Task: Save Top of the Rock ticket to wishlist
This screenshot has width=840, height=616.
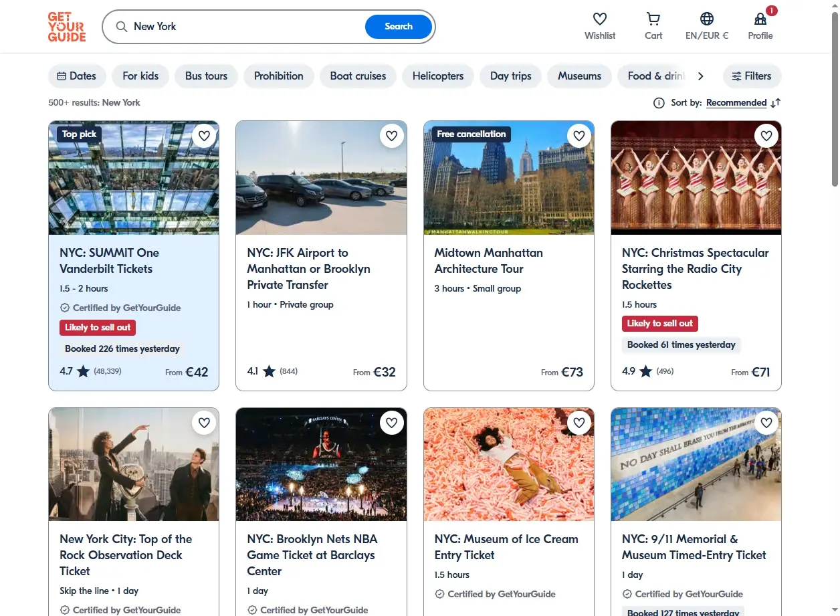Action: pyautogui.click(x=204, y=423)
